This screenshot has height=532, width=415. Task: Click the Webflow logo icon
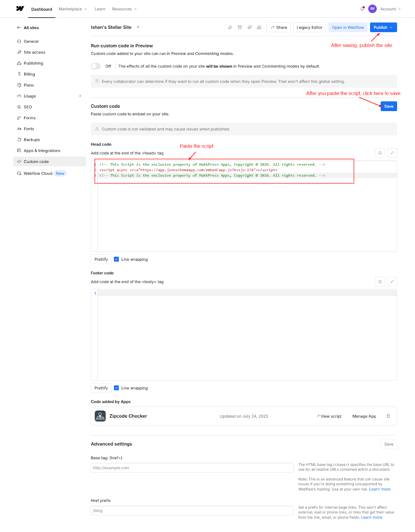pos(20,9)
